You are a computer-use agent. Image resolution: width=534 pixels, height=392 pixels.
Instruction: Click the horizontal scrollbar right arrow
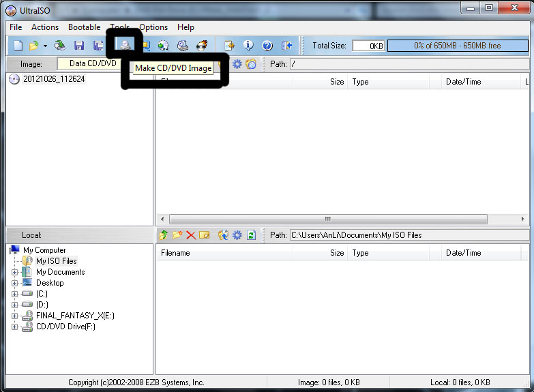click(x=523, y=219)
